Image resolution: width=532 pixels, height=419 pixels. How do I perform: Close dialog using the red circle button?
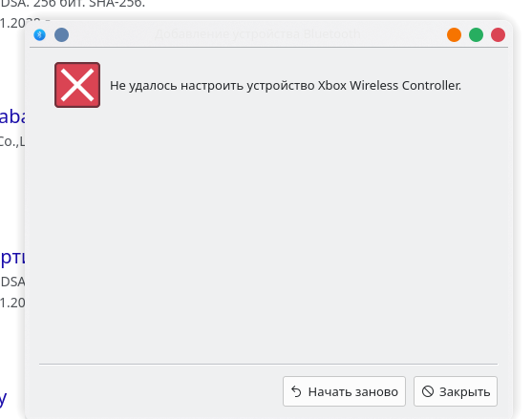[498, 34]
